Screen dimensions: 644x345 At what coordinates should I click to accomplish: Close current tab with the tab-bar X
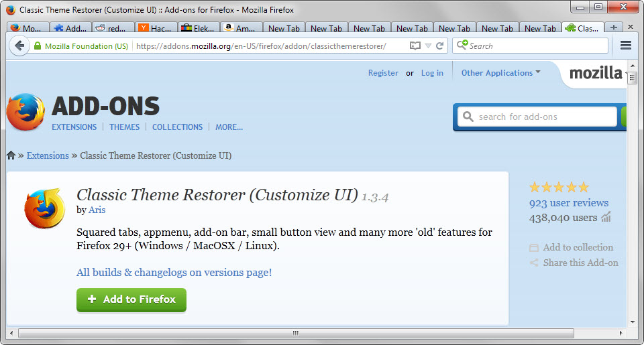pyautogui.click(x=631, y=27)
